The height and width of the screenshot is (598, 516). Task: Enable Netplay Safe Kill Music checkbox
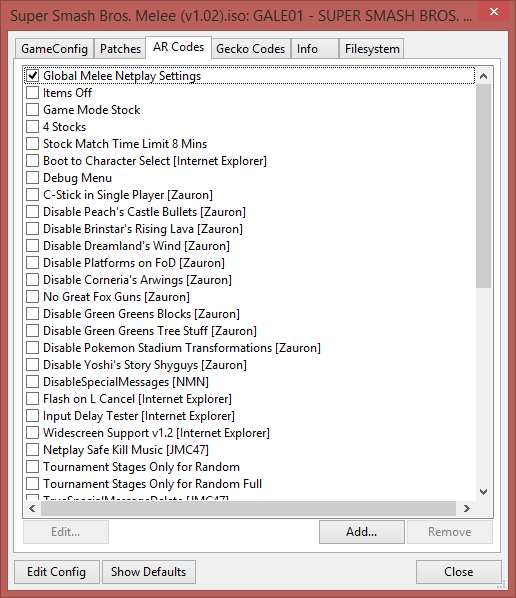point(32,449)
